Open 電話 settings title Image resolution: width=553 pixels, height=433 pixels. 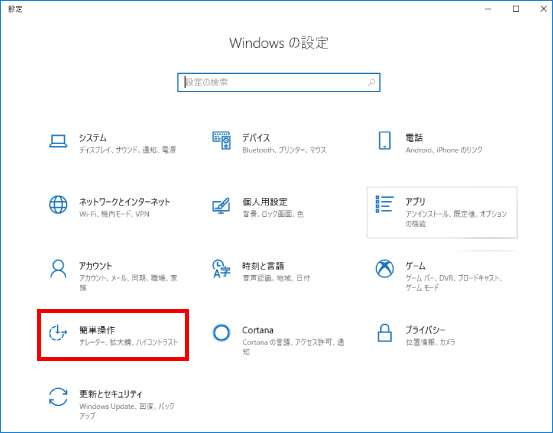coord(414,138)
